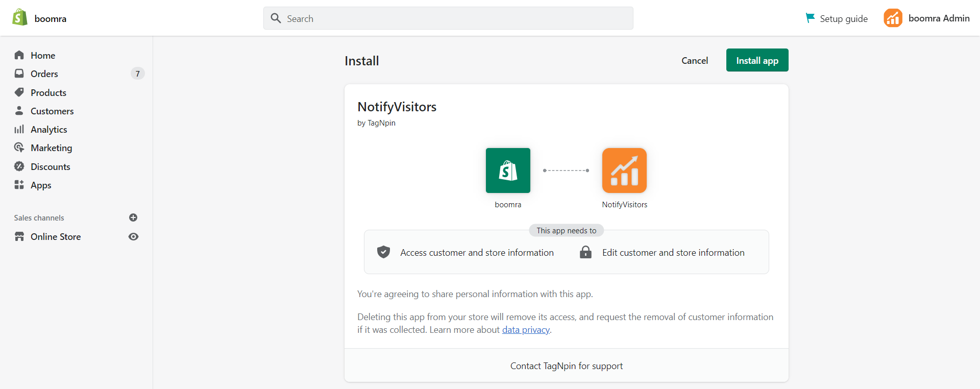
Task: Click the Discounts percent badge icon
Action: (19, 166)
